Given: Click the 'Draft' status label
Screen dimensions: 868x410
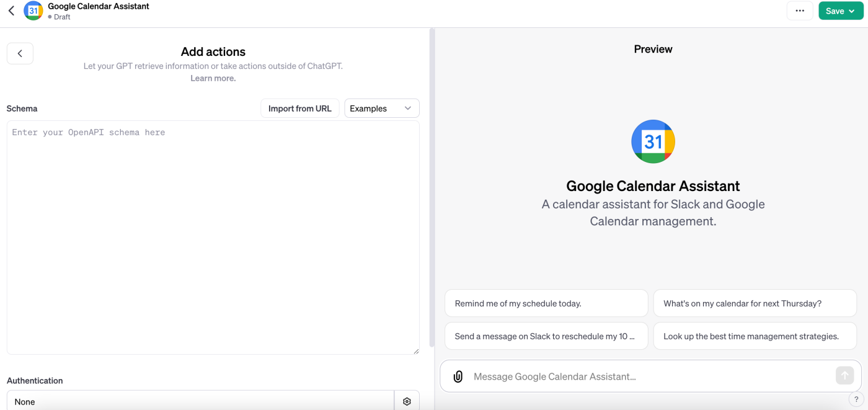Looking at the screenshot, I should 62,17.
